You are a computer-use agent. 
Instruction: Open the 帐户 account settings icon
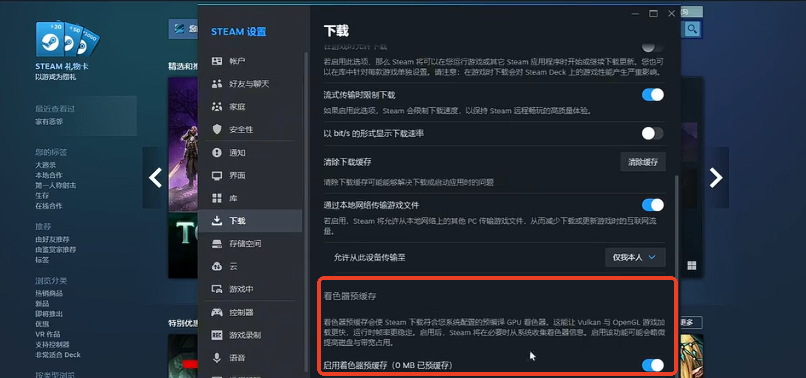point(217,61)
